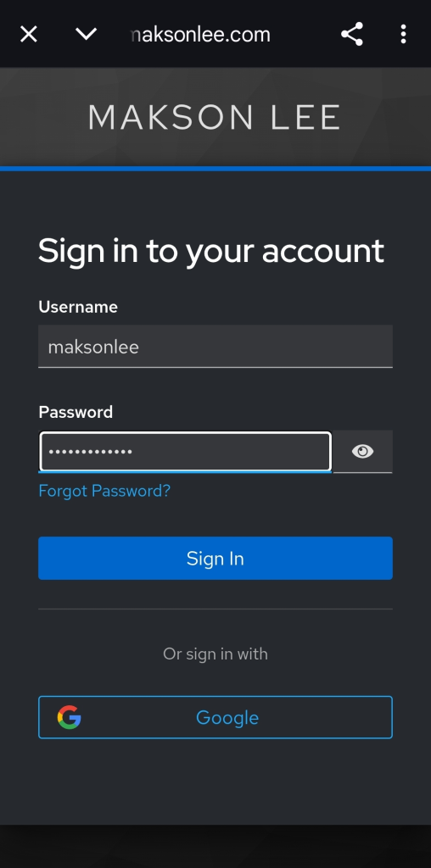Click the MAKSON LEE logo
The width and height of the screenshot is (431, 868).
(215, 117)
